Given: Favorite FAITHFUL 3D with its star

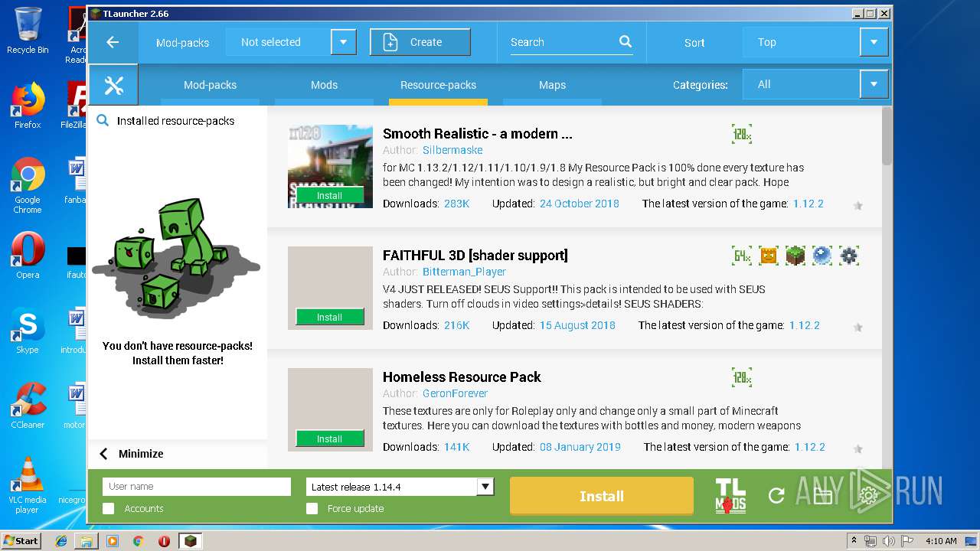Looking at the screenshot, I should tap(858, 327).
